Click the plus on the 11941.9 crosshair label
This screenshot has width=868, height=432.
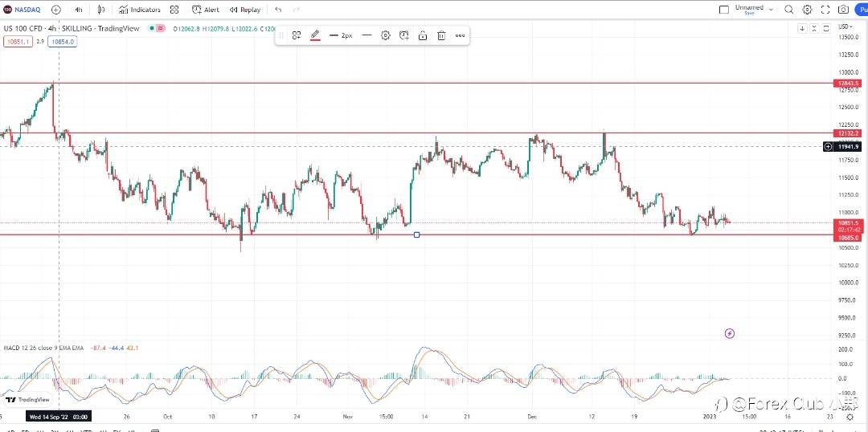click(x=828, y=147)
